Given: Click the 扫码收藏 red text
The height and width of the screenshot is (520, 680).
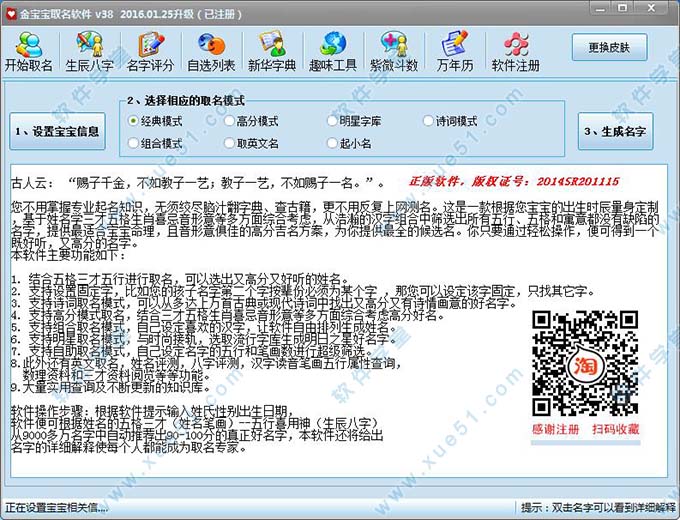Looking at the screenshot, I should [x=615, y=429].
